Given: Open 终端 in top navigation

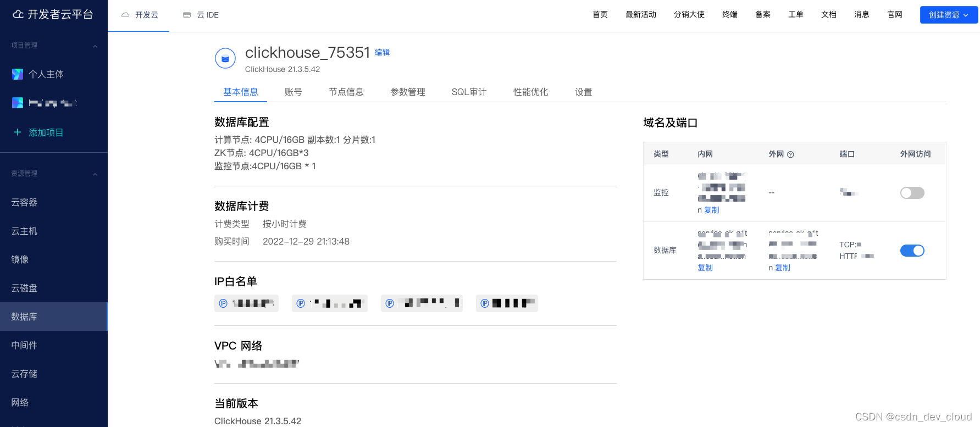Looking at the screenshot, I should click(x=730, y=14).
